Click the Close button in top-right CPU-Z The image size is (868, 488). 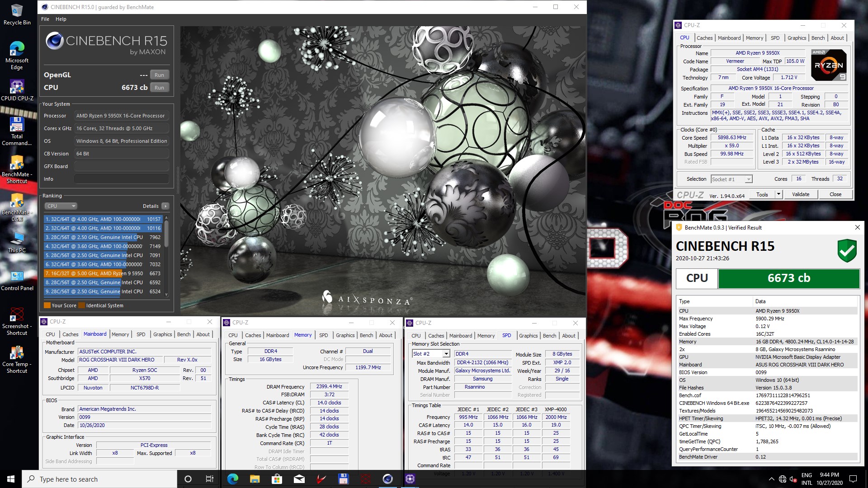pos(835,195)
